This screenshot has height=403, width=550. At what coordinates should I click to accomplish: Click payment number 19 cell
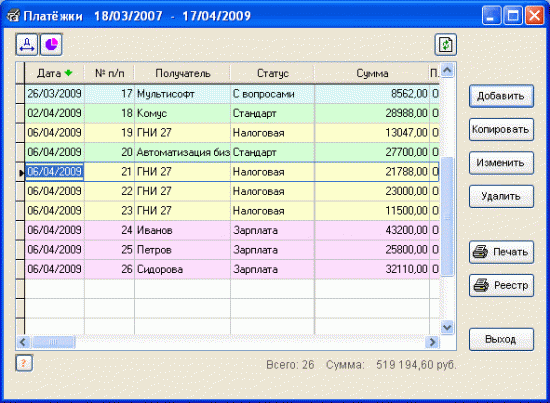coord(109,133)
